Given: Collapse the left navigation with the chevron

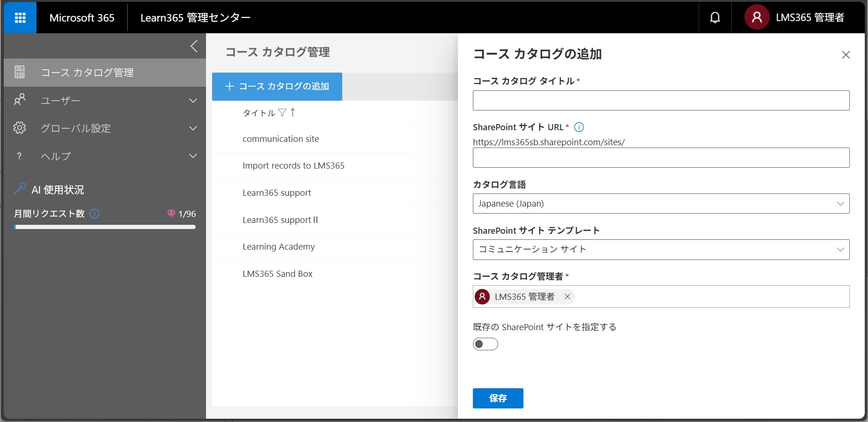Looking at the screenshot, I should (x=194, y=46).
